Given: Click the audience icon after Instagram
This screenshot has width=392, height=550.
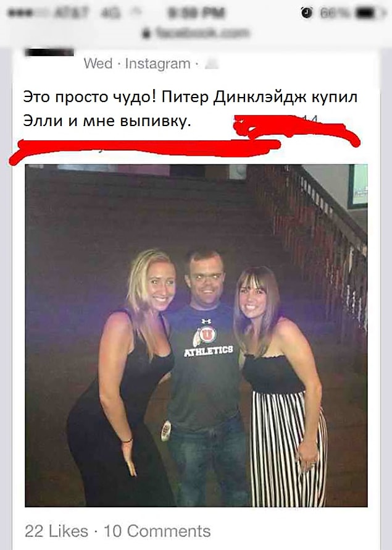Looking at the screenshot, I should click(212, 64).
